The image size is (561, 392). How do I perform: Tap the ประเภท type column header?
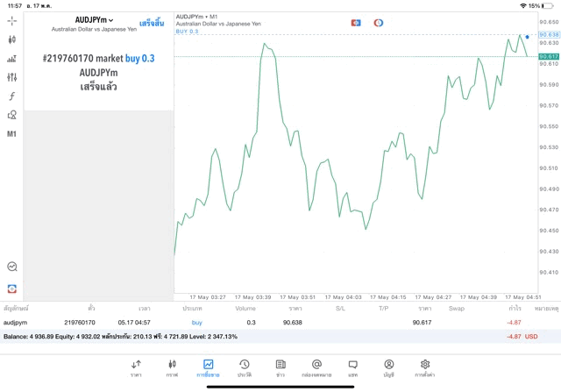192,308
